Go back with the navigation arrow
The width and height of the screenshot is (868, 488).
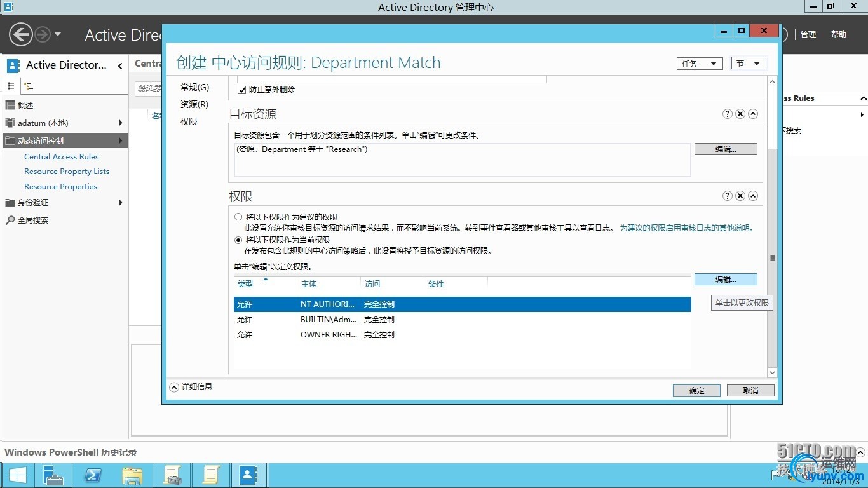coord(21,34)
